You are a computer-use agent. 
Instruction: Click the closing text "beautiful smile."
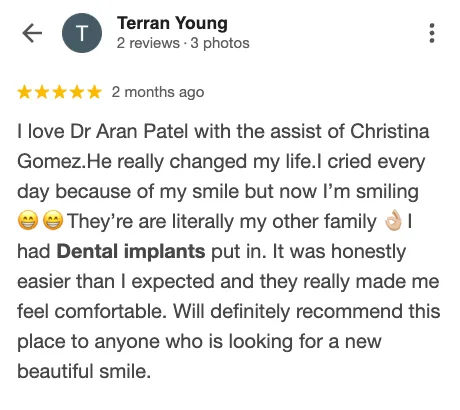pos(84,371)
